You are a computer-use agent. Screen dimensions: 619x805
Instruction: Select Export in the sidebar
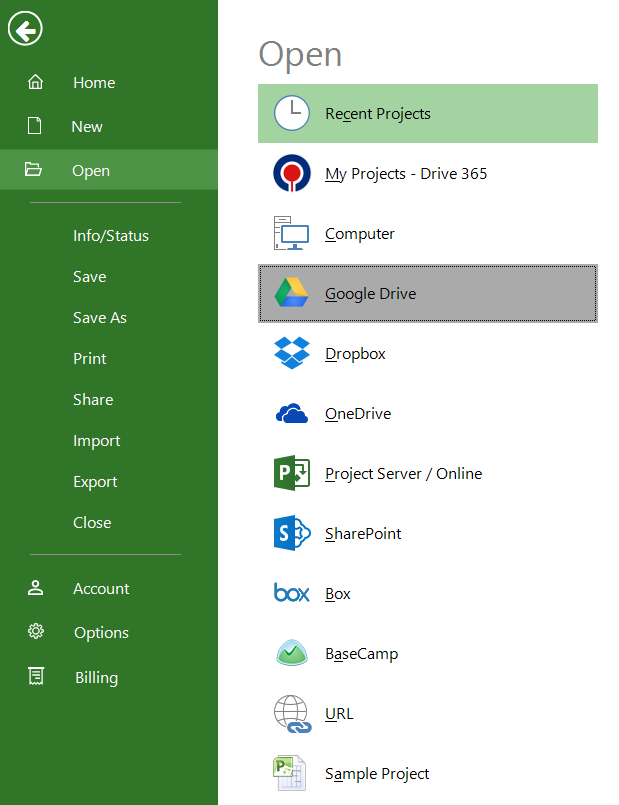click(95, 482)
